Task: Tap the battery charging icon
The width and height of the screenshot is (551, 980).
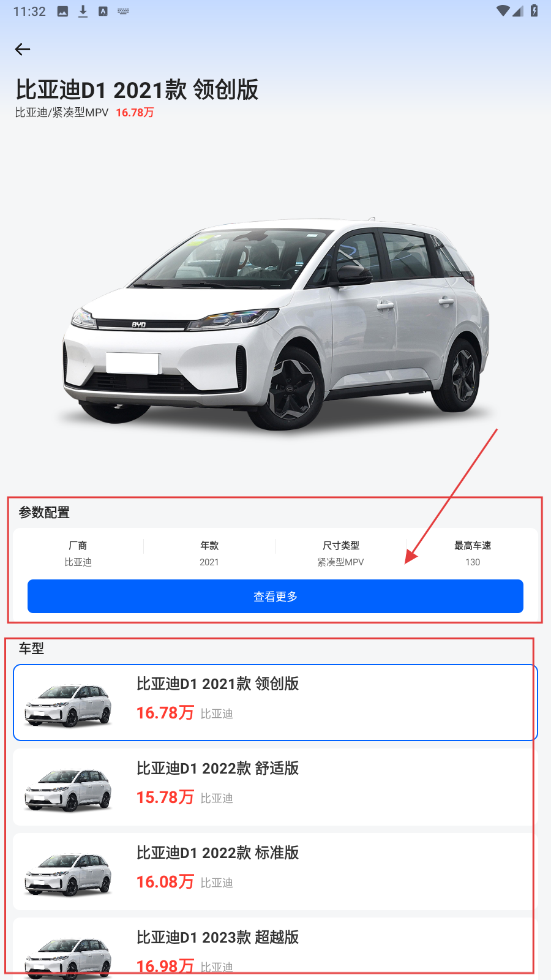Action: [x=534, y=10]
